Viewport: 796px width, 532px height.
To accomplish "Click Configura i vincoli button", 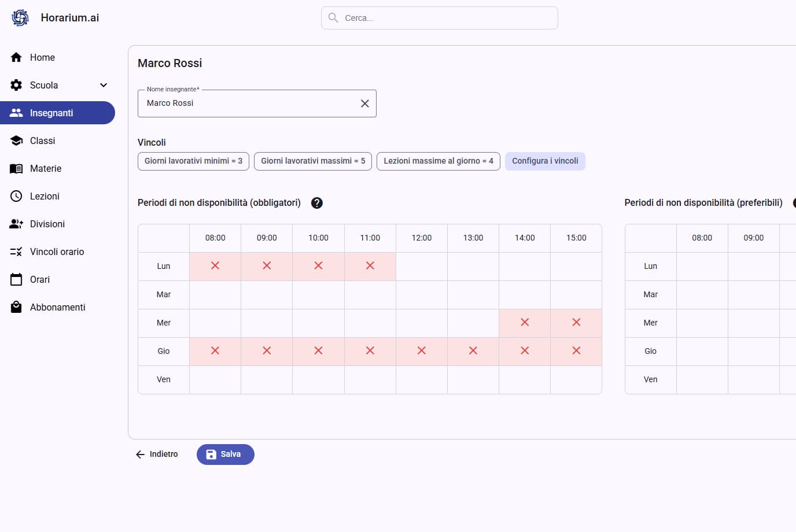I will [545, 161].
